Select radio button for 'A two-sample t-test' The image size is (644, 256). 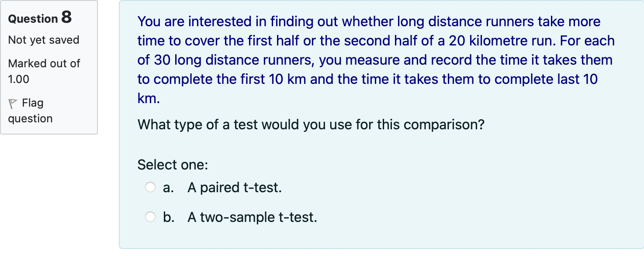[150, 217]
